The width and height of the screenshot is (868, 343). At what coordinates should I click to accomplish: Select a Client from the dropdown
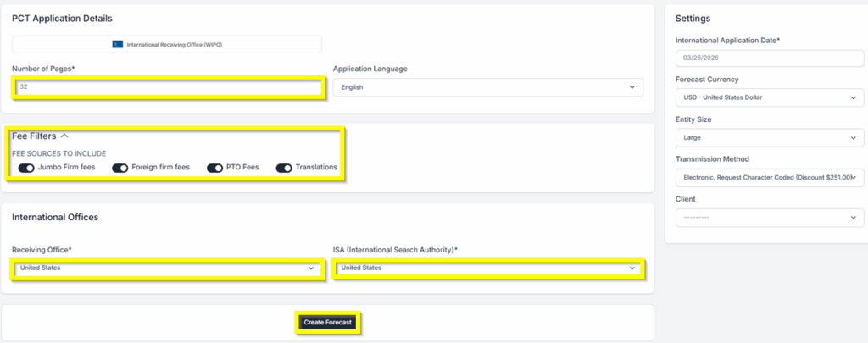point(769,218)
